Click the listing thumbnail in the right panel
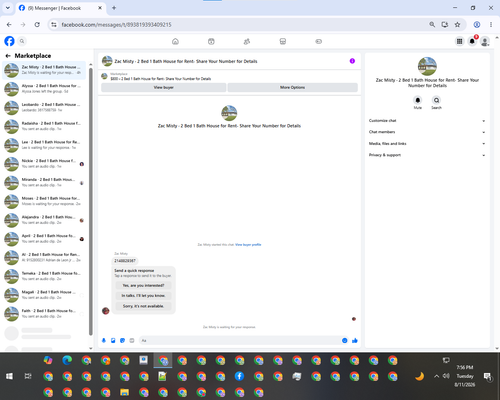This screenshot has height=400, width=500. coord(427,66)
